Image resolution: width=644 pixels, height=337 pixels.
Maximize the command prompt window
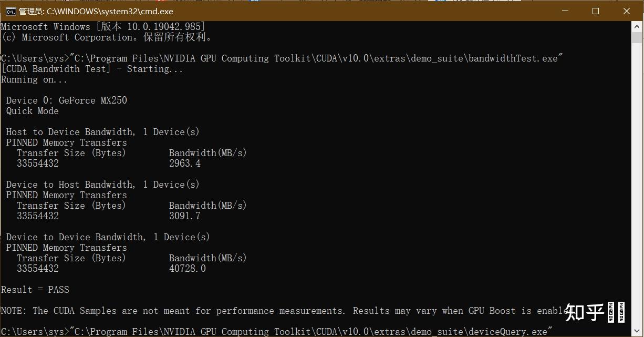point(596,11)
